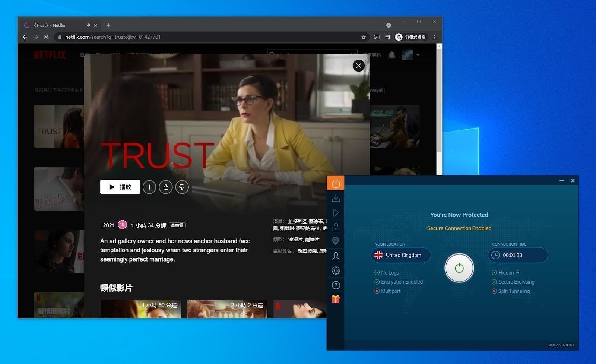Open The Kiss List result thumbnail
The image size is (596, 364).
[x=59, y=189]
